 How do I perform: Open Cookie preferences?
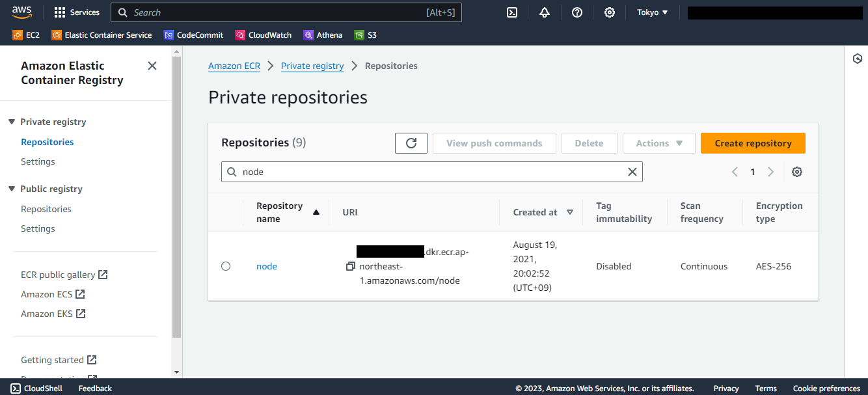coord(826,388)
